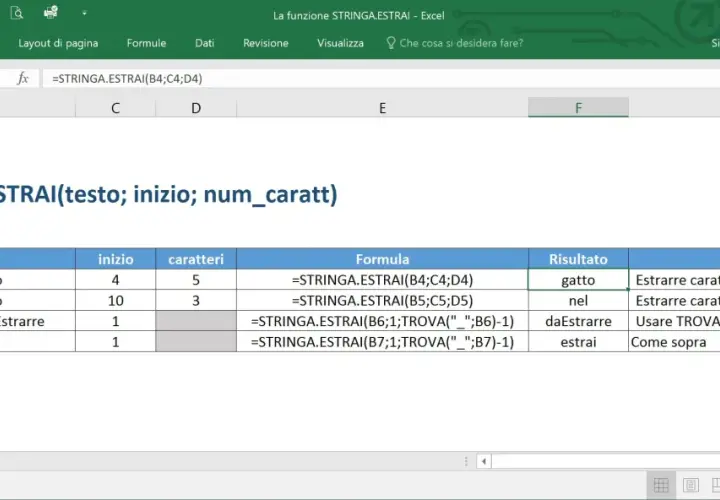Select the highlighted column F header

[x=578, y=107]
